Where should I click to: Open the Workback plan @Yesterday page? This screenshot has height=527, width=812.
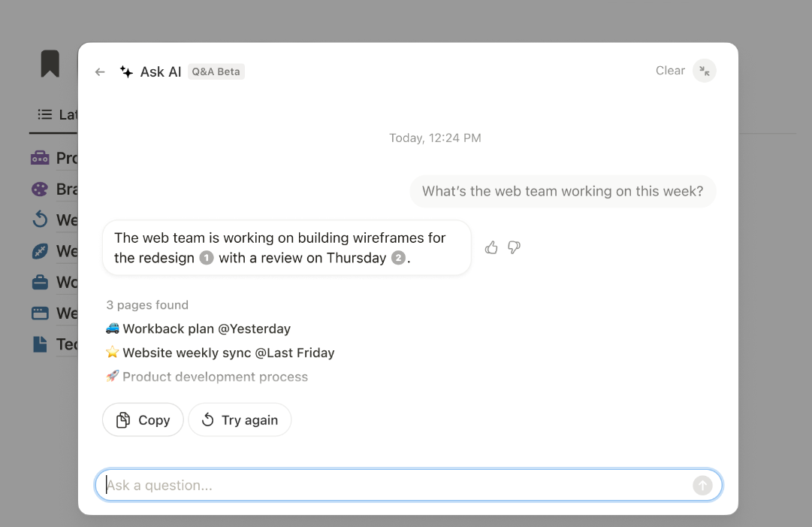coord(198,329)
